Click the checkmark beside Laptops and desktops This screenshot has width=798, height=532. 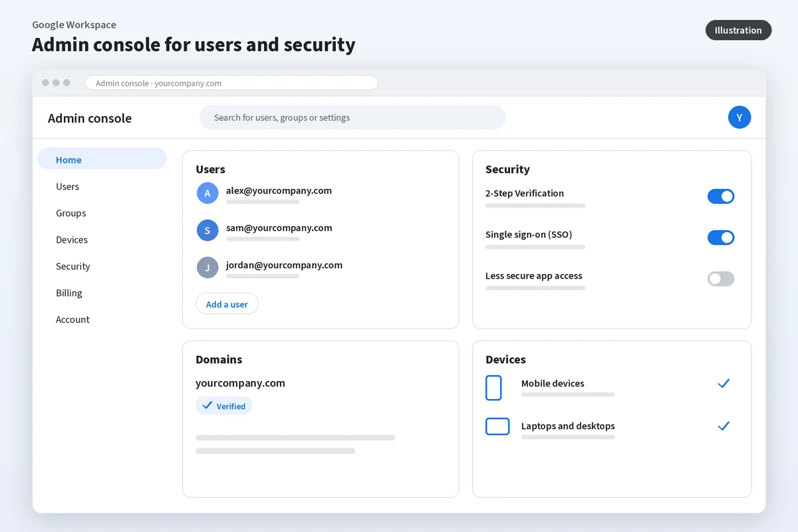724,426
